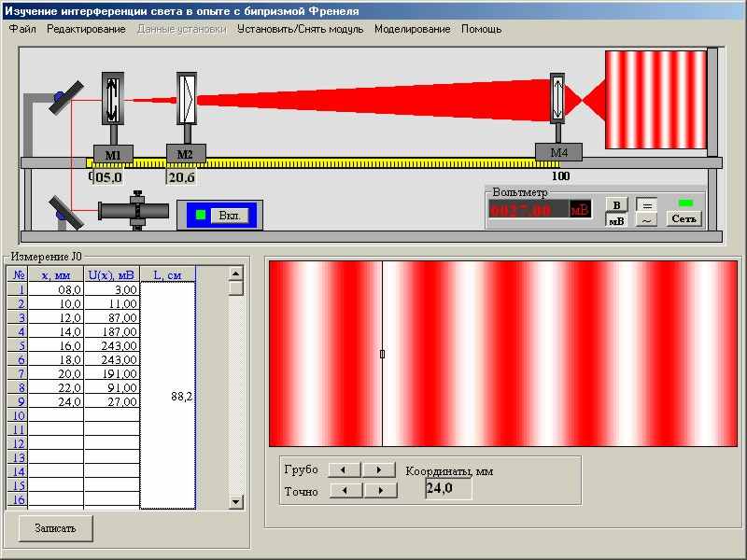Move coarse (Грубо) right arrow
747x560 pixels.
tap(379, 469)
